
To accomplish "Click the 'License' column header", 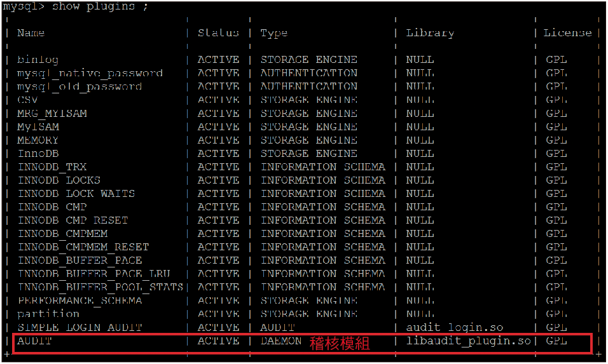I will [x=568, y=33].
